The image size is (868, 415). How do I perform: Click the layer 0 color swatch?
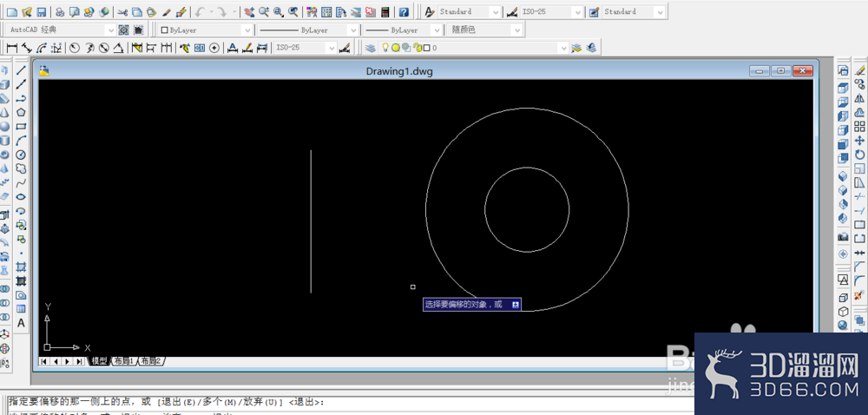427,48
